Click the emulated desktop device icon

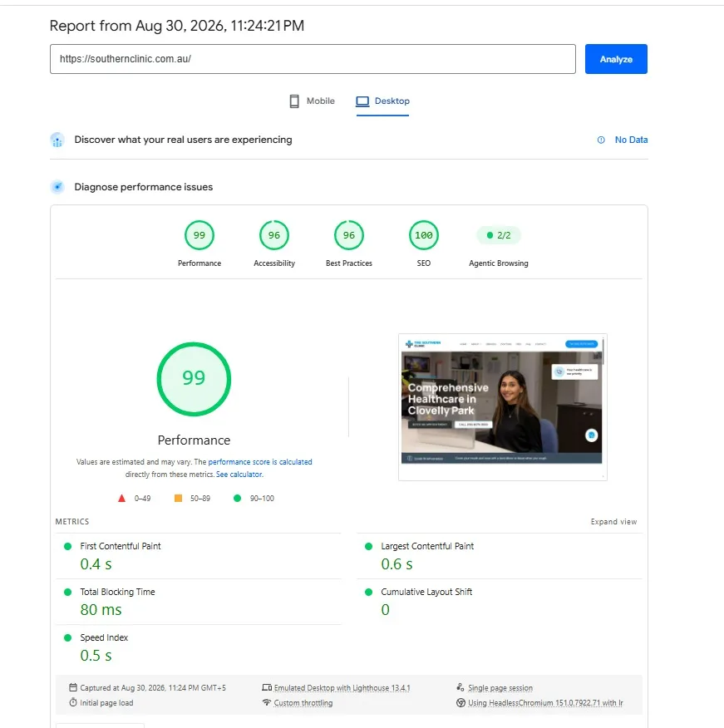(x=267, y=687)
